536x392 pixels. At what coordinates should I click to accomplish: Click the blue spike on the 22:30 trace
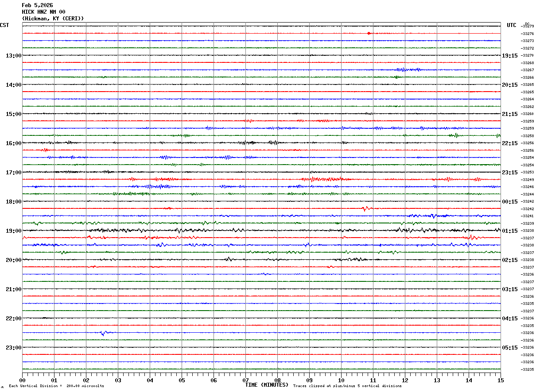point(103,333)
